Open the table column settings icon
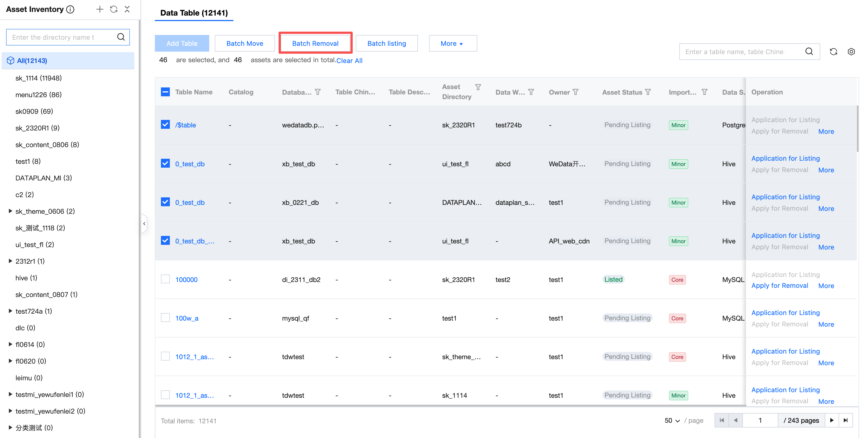868x438 pixels. pyautogui.click(x=851, y=52)
